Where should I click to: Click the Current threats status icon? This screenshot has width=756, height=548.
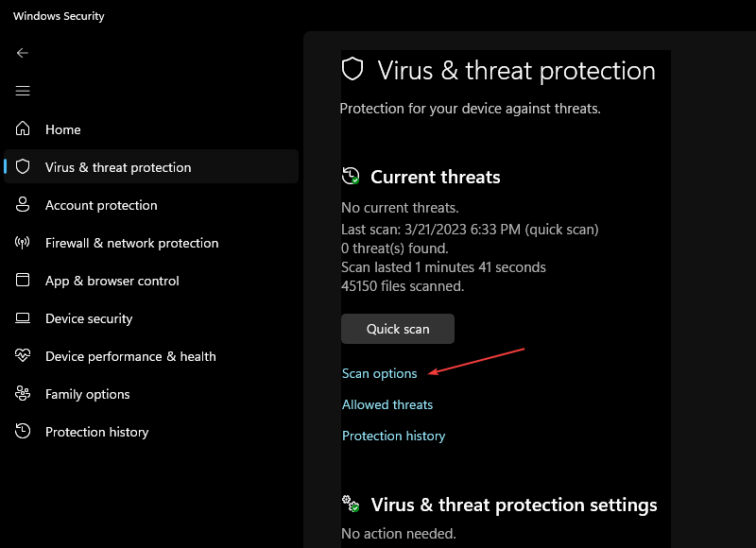[351, 177]
